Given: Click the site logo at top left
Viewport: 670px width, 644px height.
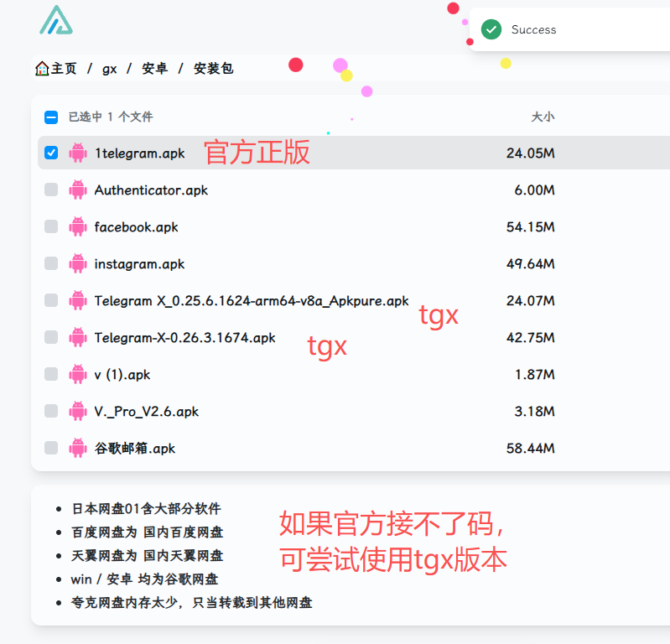Looking at the screenshot, I should [x=56, y=21].
